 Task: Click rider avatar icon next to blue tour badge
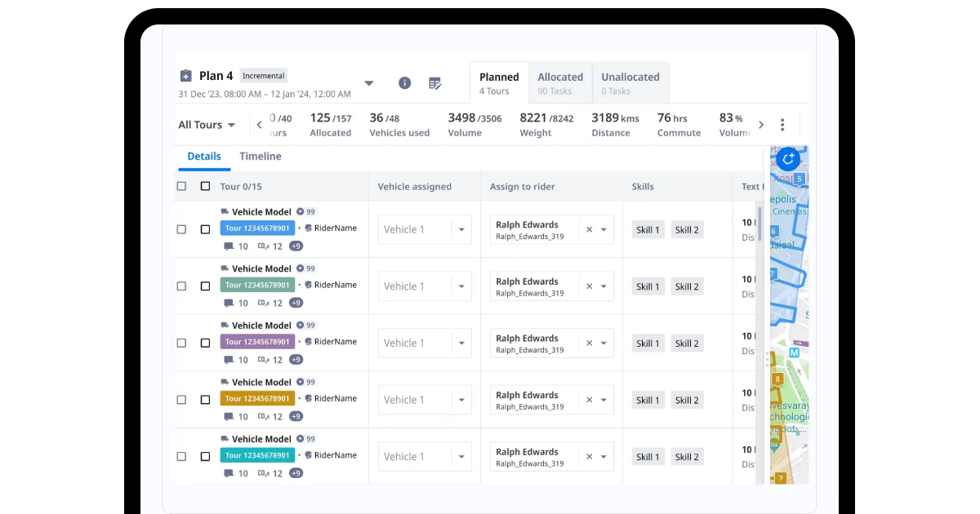(309, 228)
